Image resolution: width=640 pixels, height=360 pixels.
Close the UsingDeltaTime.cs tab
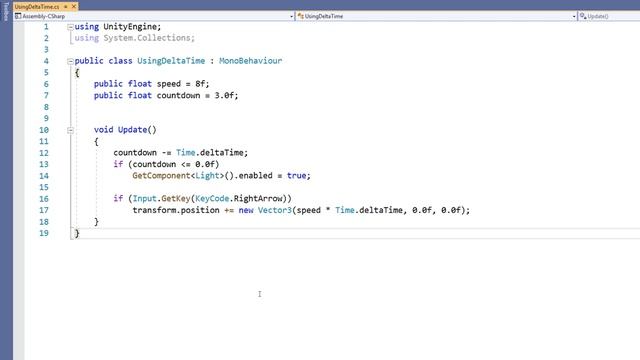point(74,7)
